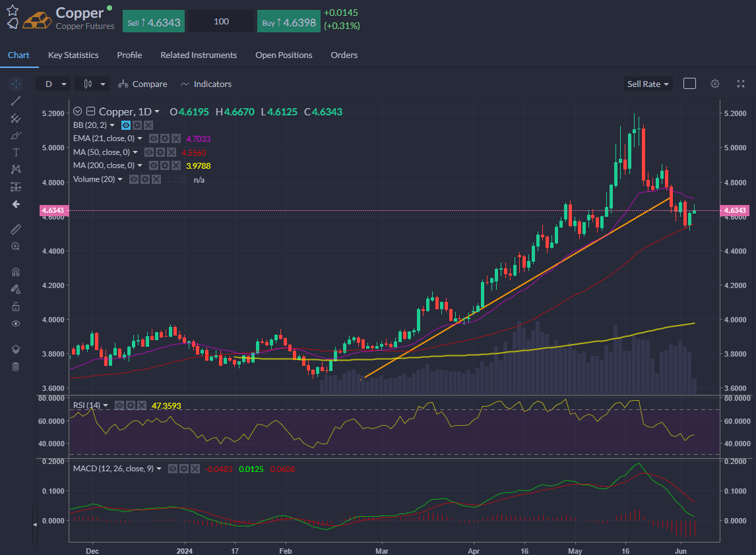Open the Compare button
Image resolution: width=756 pixels, height=555 pixels.
[142, 84]
